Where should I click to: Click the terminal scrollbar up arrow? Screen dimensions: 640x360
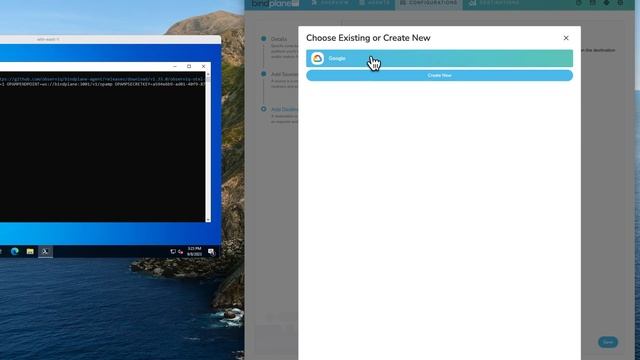click(x=208, y=75)
